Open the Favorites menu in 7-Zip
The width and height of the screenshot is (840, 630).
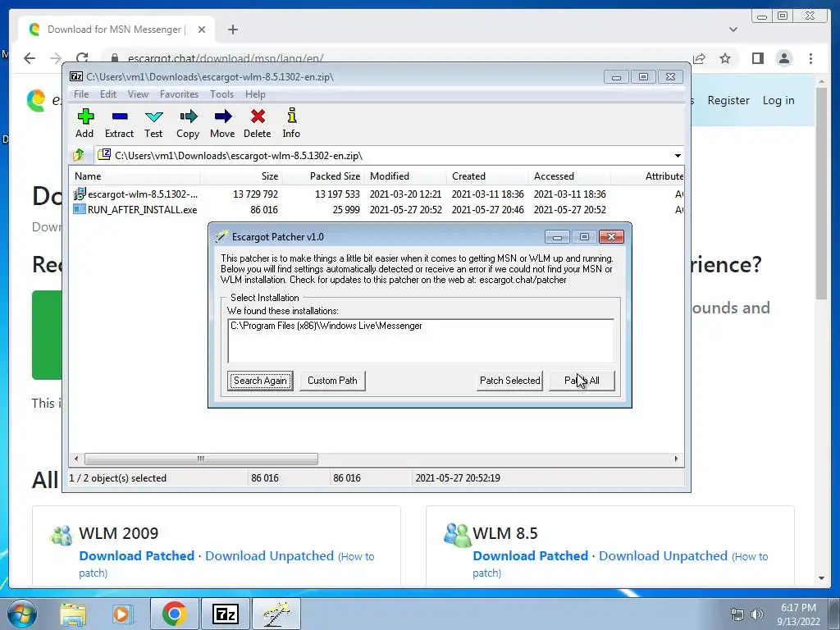[179, 94]
